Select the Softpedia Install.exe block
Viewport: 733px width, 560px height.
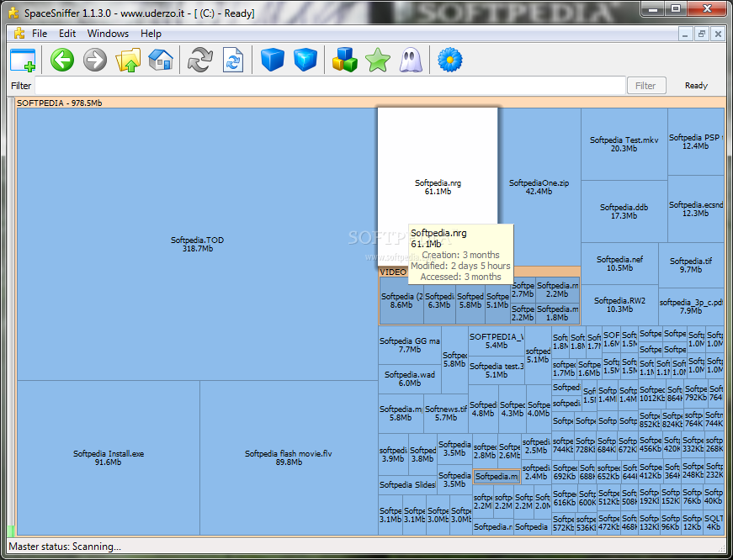pyautogui.click(x=109, y=457)
